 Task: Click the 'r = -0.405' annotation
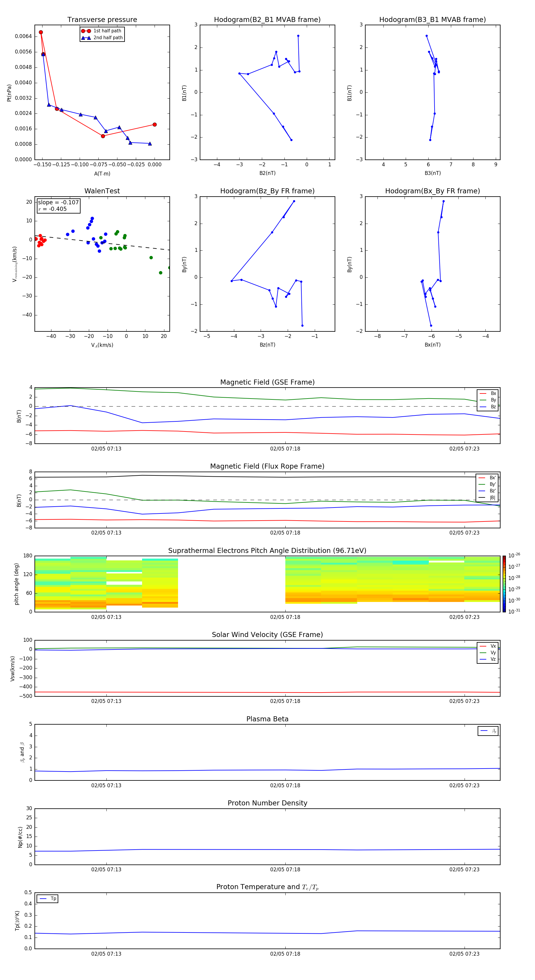pyautogui.click(x=53, y=209)
